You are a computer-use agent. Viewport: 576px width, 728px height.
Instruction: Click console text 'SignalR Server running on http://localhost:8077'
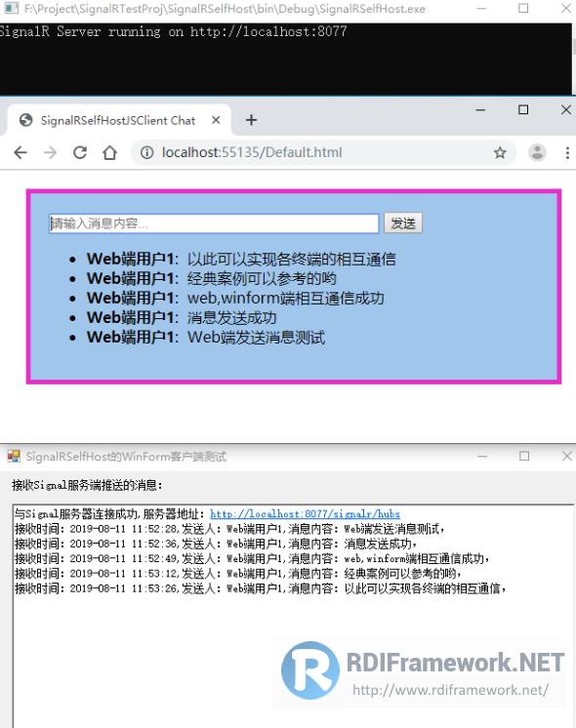(173, 31)
